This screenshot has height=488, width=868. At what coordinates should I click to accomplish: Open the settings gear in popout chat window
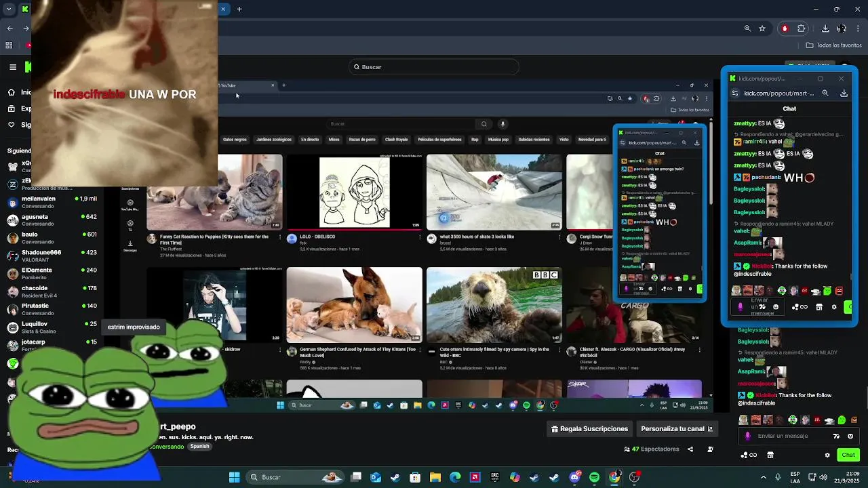point(834,307)
